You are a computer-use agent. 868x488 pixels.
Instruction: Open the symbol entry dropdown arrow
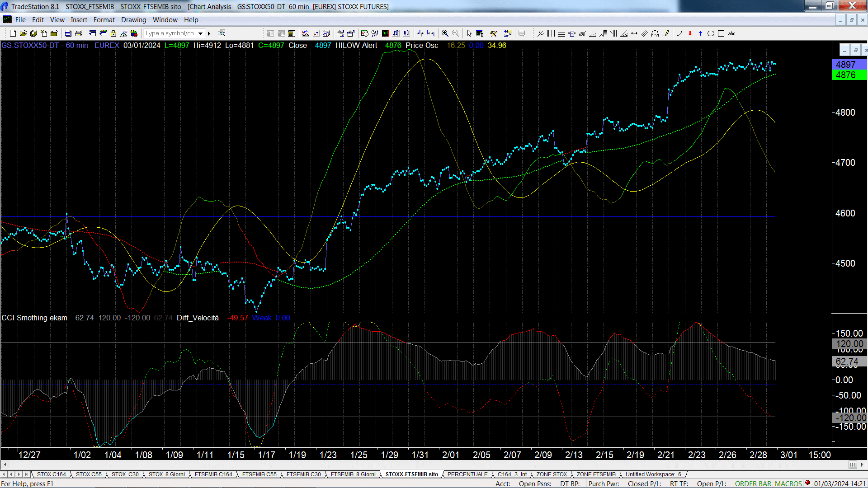(200, 33)
